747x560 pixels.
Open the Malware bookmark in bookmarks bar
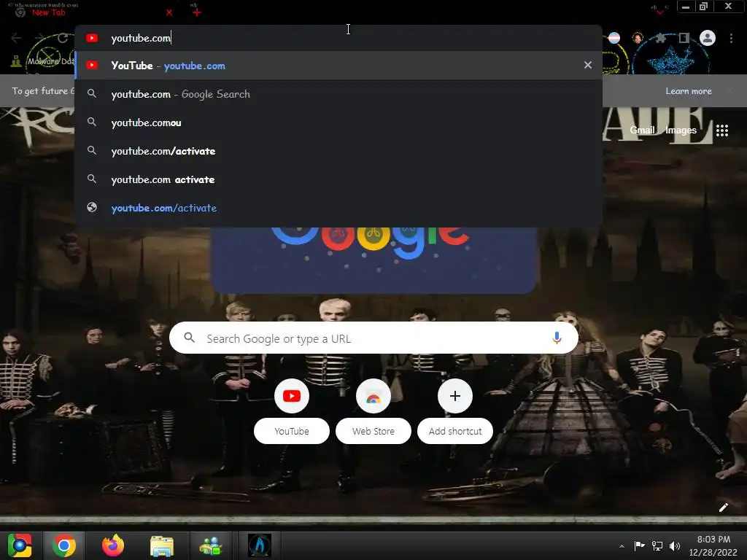[43, 61]
